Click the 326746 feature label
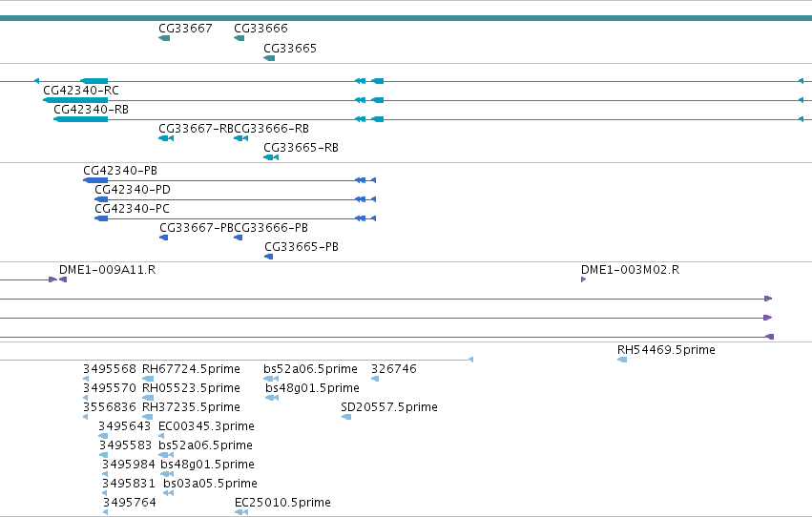 tap(393, 369)
